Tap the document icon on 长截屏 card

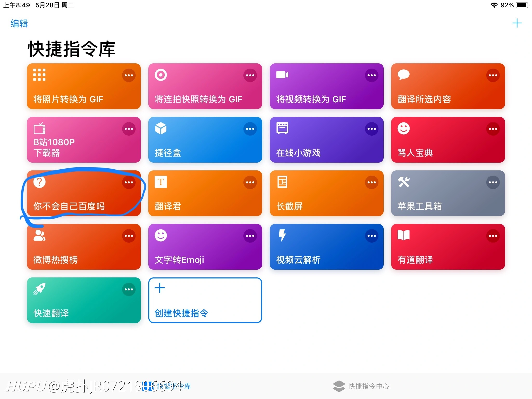coord(282,182)
